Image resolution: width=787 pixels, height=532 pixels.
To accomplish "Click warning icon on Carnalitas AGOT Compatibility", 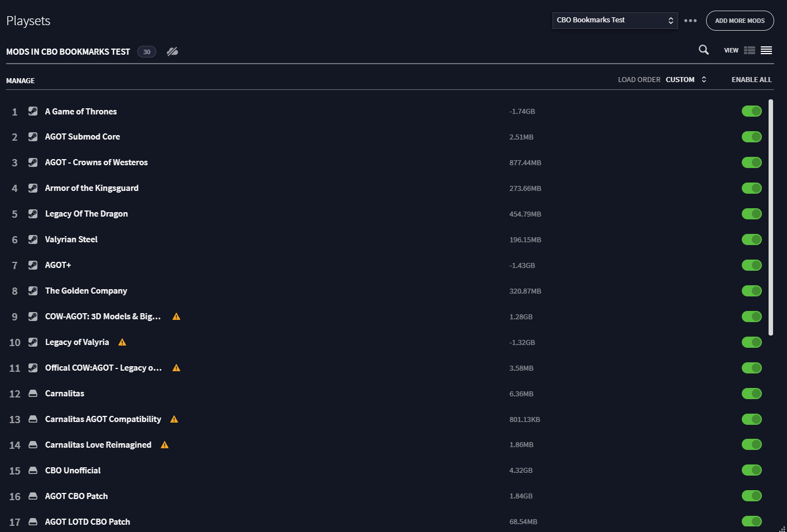I will point(174,419).
